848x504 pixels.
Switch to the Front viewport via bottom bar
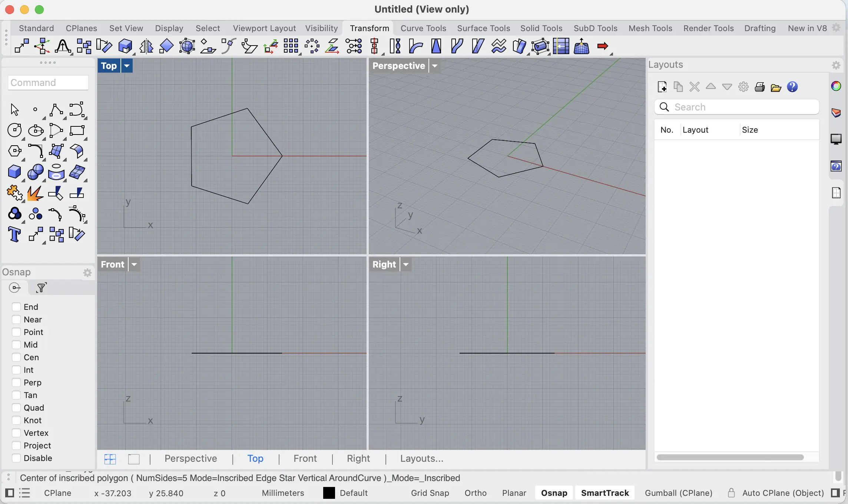click(305, 458)
